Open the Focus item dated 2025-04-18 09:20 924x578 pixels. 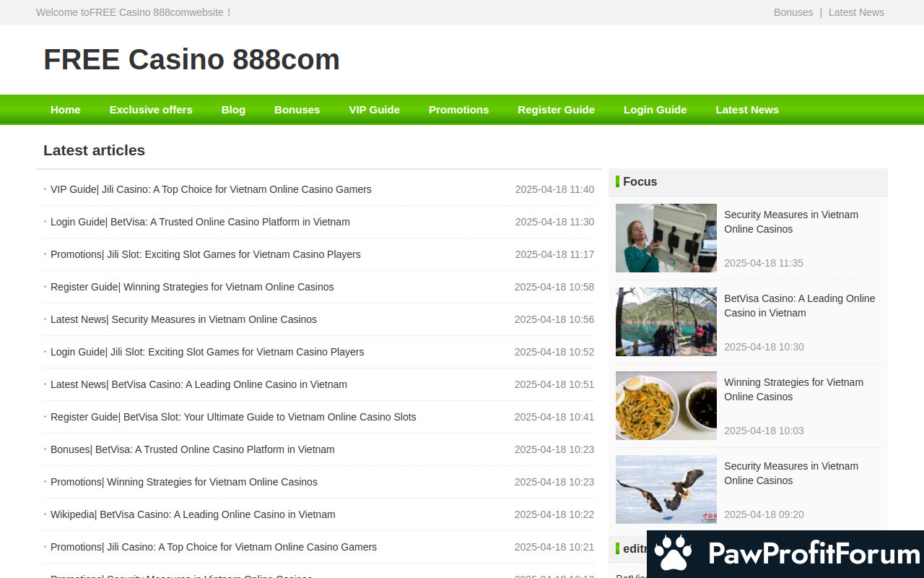pyautogui.click(x=791, y=473)
